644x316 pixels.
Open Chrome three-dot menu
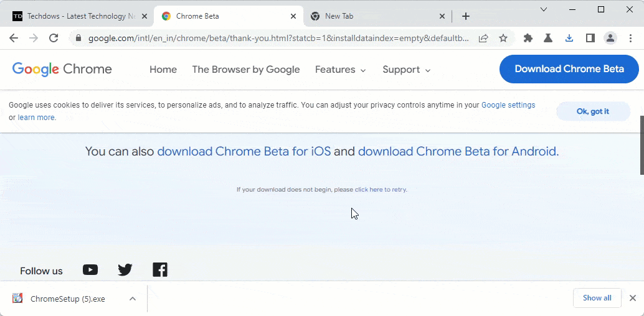631,38
